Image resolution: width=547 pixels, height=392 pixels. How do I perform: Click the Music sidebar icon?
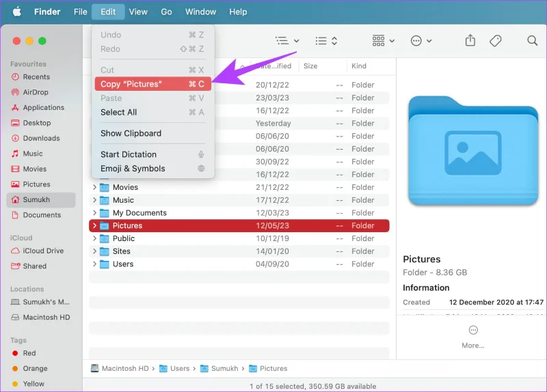[15, 153]
